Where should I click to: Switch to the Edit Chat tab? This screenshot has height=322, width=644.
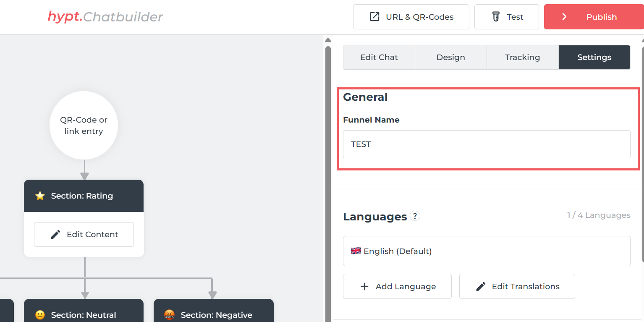click(379, 57)
